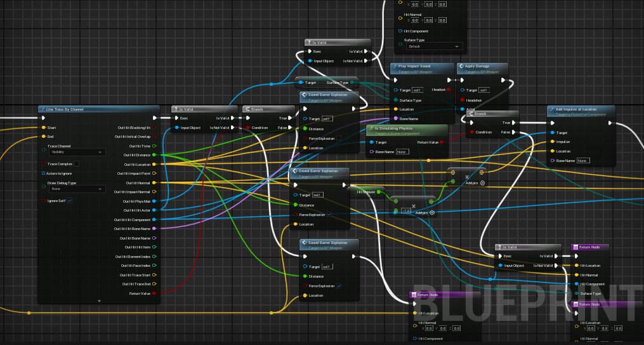Select the Out Hit Element Index pin
Viewport: 644px width, 345px height.
coord(154,257)
